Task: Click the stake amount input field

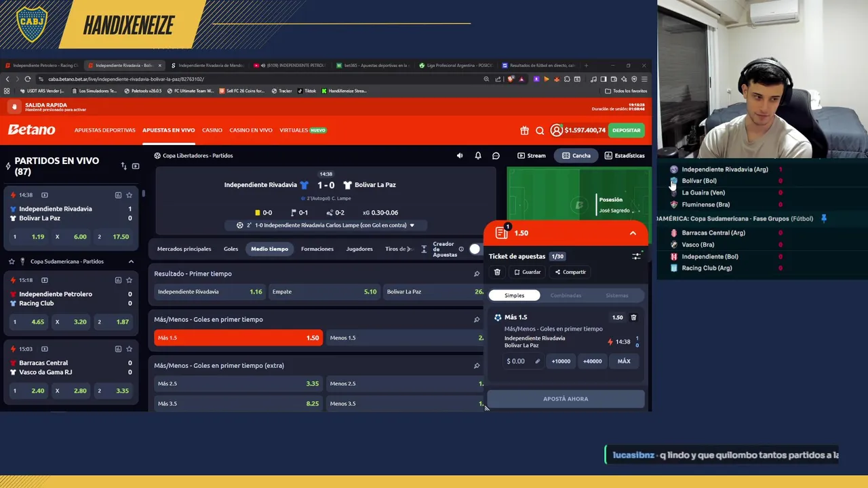Action: coord(523,361)
